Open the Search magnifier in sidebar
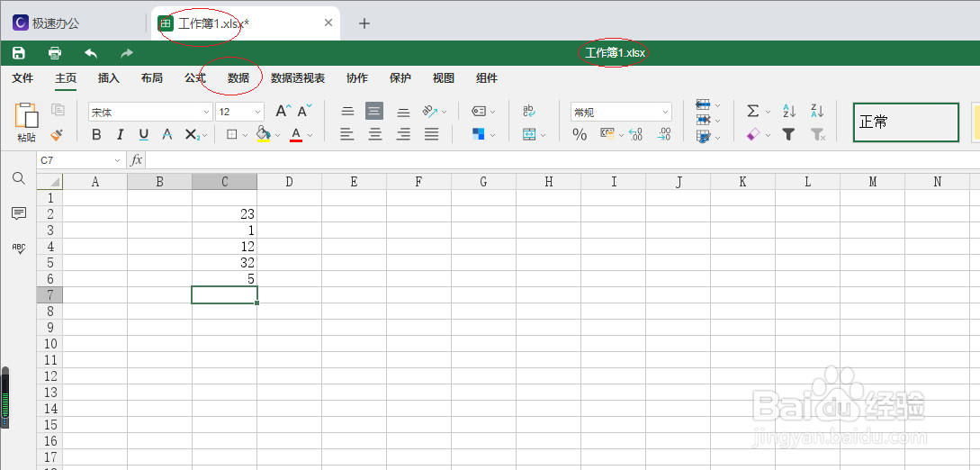 coord(19,179)
